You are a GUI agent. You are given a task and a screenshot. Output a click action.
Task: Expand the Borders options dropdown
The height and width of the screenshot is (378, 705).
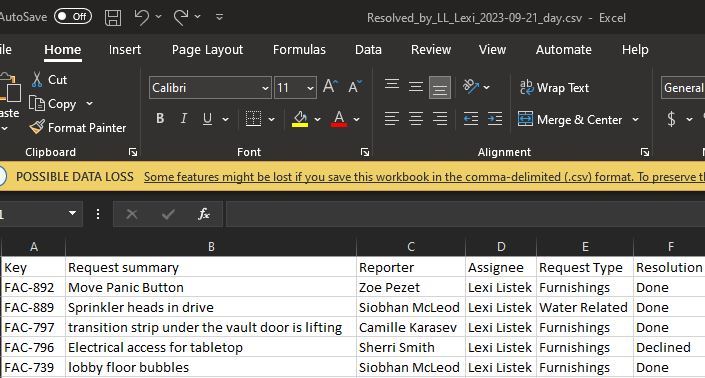tap(272, 119)
